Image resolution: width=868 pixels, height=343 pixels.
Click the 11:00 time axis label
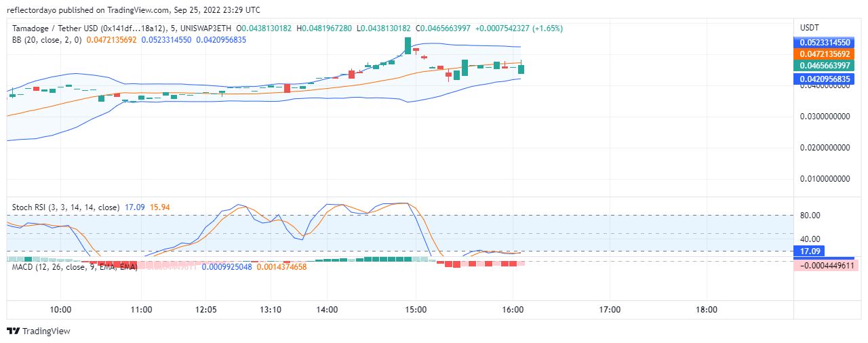click(141, 310)
